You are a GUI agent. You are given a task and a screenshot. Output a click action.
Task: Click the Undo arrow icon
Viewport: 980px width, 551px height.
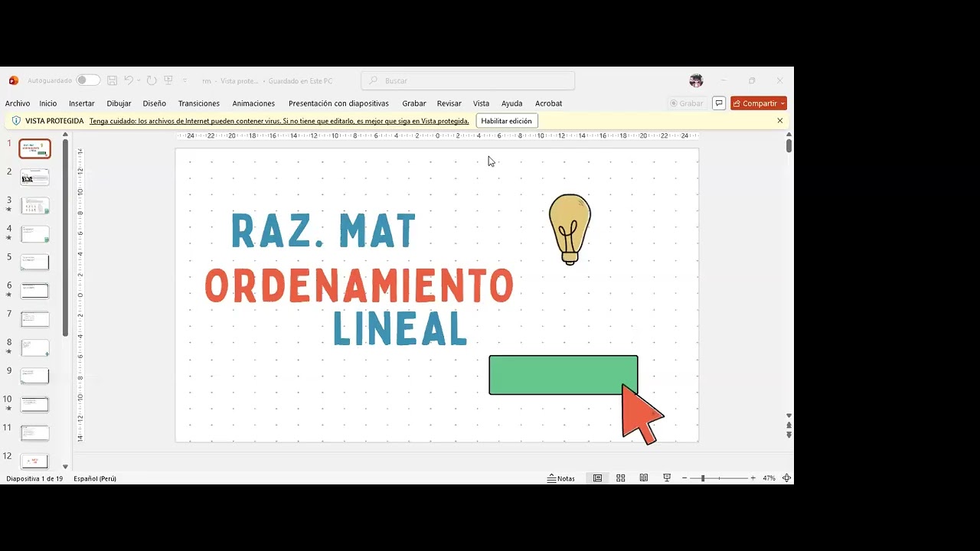(x=129, y=80)
